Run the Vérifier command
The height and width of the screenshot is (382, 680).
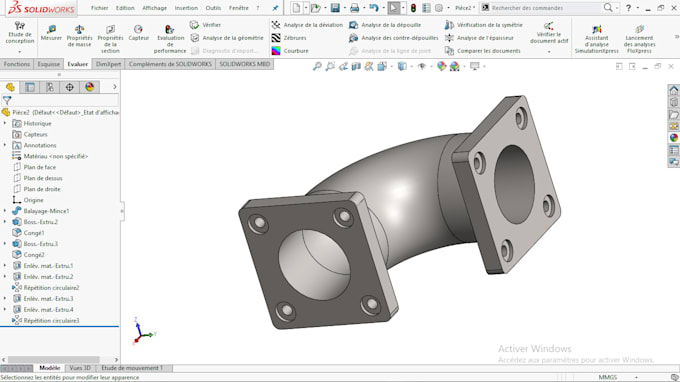pyautogui.click(x=205, y=25)
